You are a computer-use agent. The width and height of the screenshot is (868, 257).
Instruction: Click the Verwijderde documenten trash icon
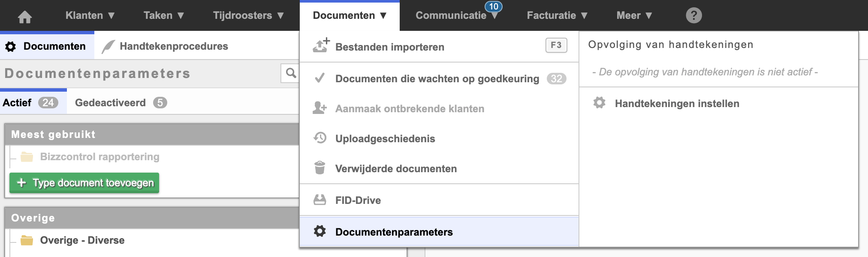[319, 168]
